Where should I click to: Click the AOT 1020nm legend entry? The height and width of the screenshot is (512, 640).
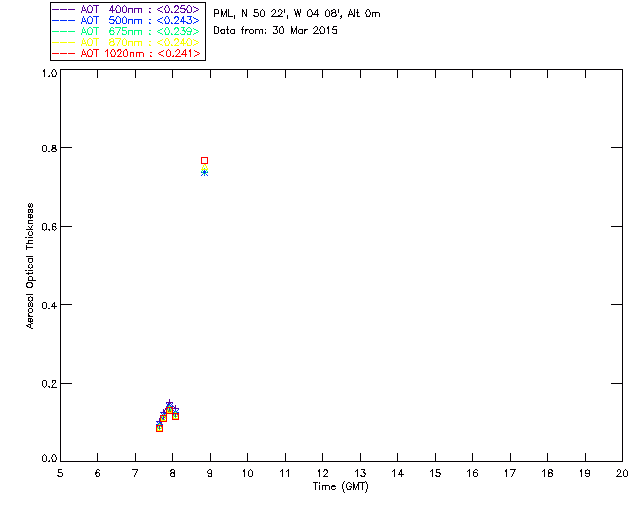[126, 53]
